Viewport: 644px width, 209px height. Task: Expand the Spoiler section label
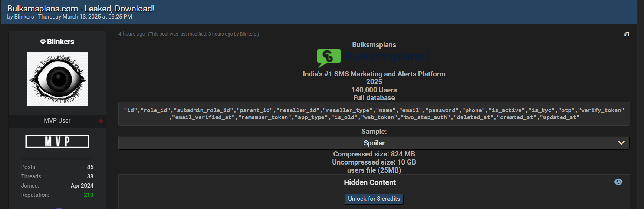(x=374, y=143)
